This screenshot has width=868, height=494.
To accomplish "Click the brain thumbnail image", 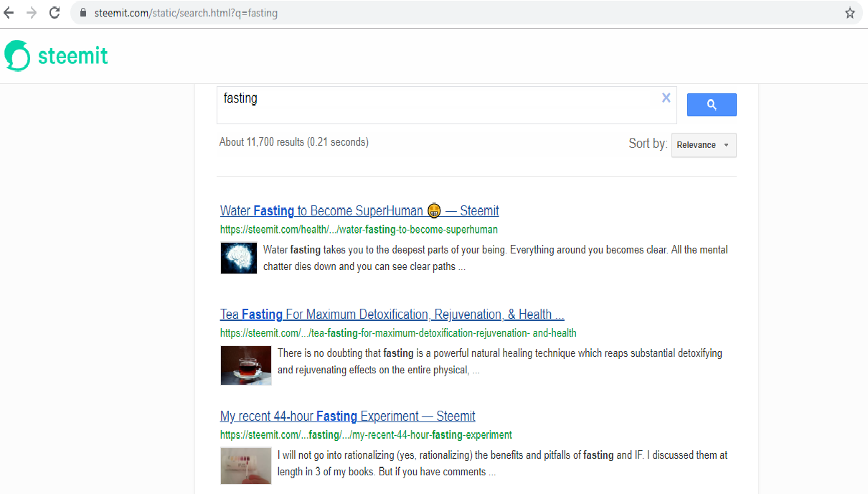I will [238, 258].
